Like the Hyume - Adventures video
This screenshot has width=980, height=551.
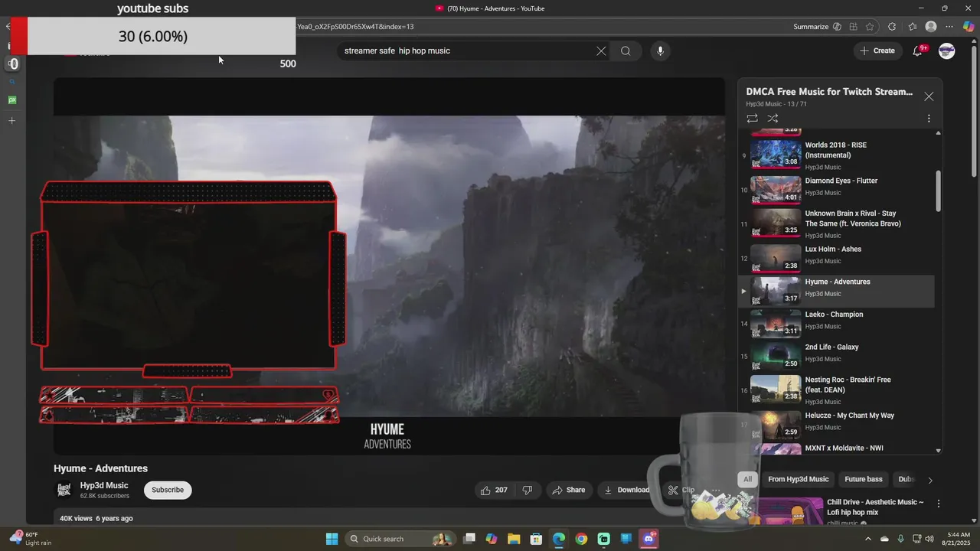[x=494, y=490]
